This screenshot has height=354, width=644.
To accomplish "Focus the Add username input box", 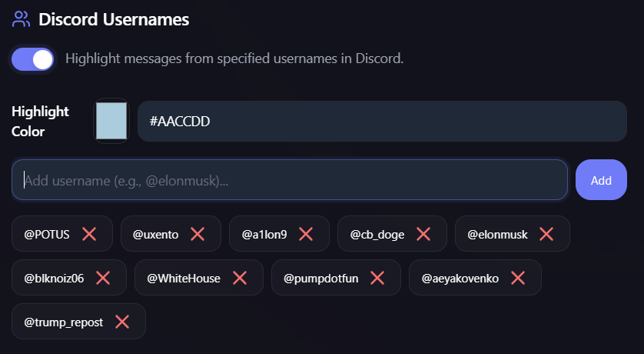I will (289, 180).
